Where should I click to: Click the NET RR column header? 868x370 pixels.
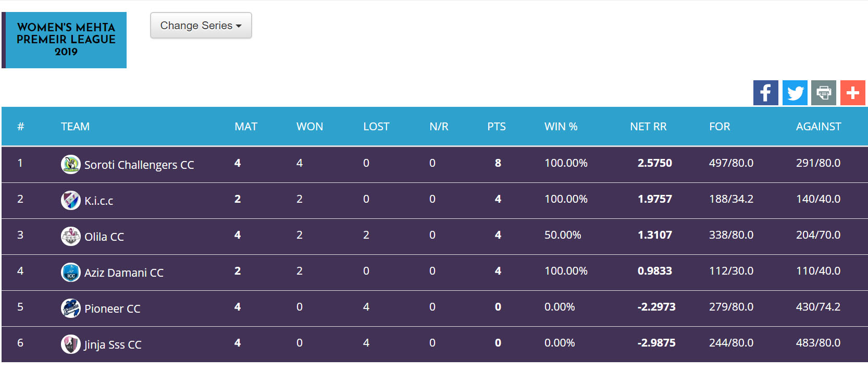click(648, 127)
